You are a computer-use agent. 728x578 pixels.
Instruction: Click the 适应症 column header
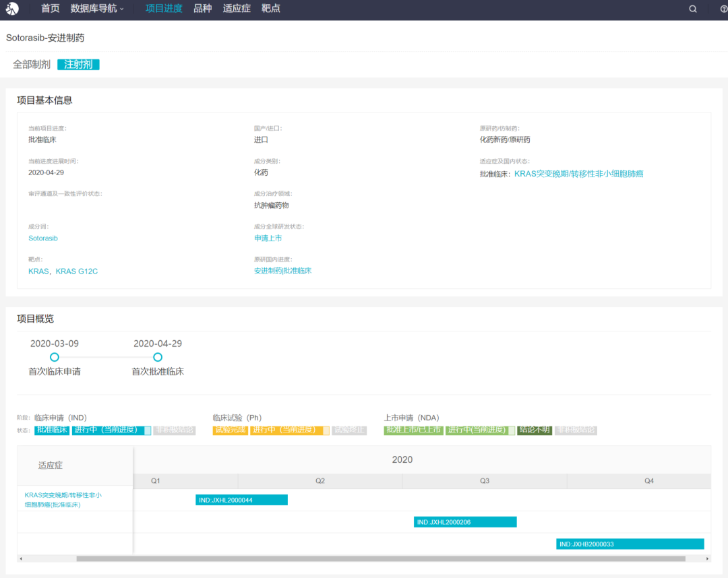[50, 465]
